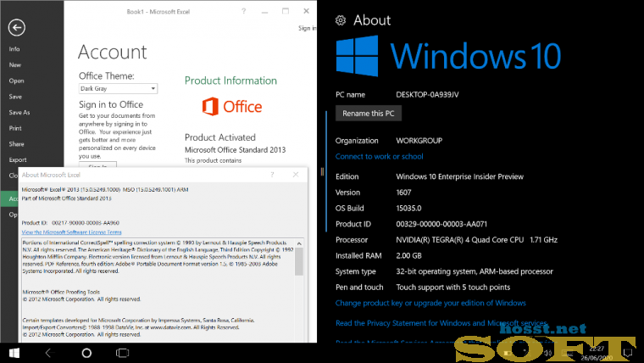The image size is (644, 363).
Task: Expand the Office Theme Dark Gray dropdown
Action: point(118,88)
